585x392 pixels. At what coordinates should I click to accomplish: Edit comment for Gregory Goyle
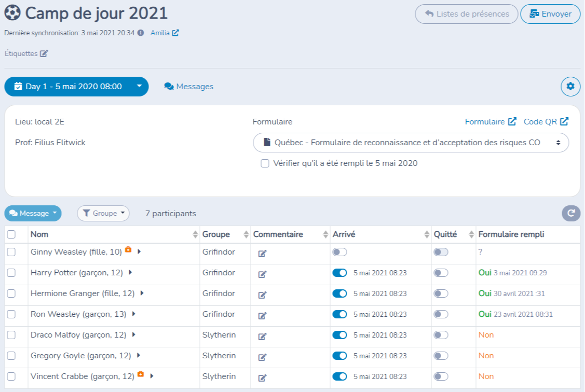262,357
